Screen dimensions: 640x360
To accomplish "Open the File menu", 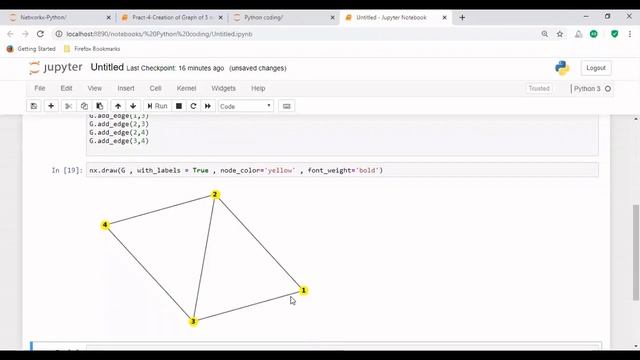I will (40, 88).
